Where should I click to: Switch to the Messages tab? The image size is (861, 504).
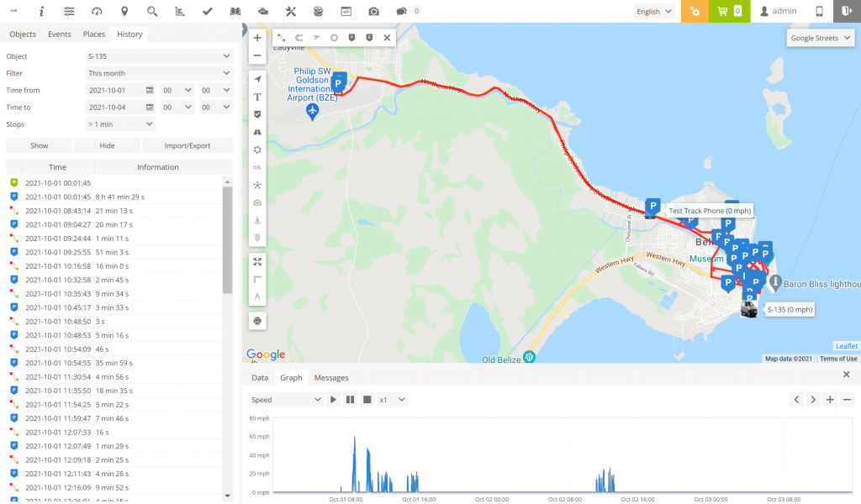click(331, 378)
